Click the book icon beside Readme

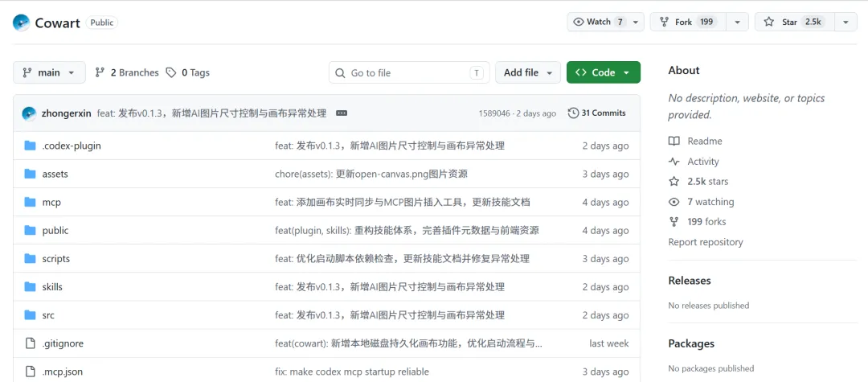[x=674, y=142]
